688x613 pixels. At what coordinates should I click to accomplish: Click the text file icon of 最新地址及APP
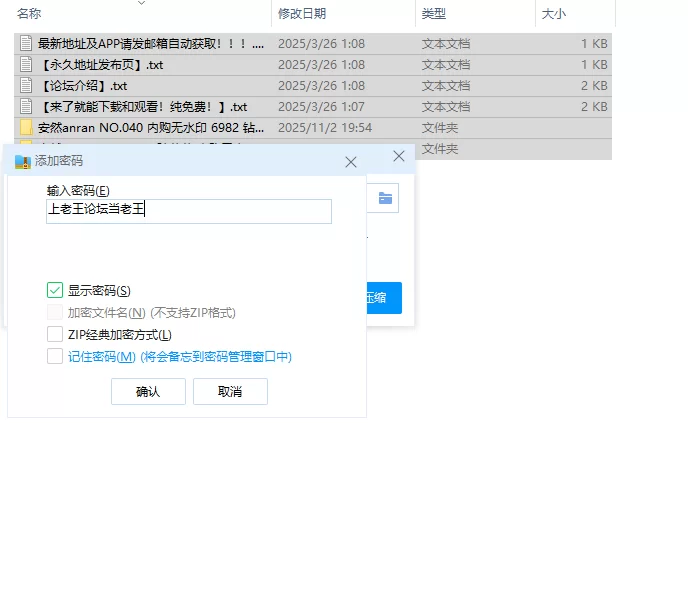pos(26,44)
